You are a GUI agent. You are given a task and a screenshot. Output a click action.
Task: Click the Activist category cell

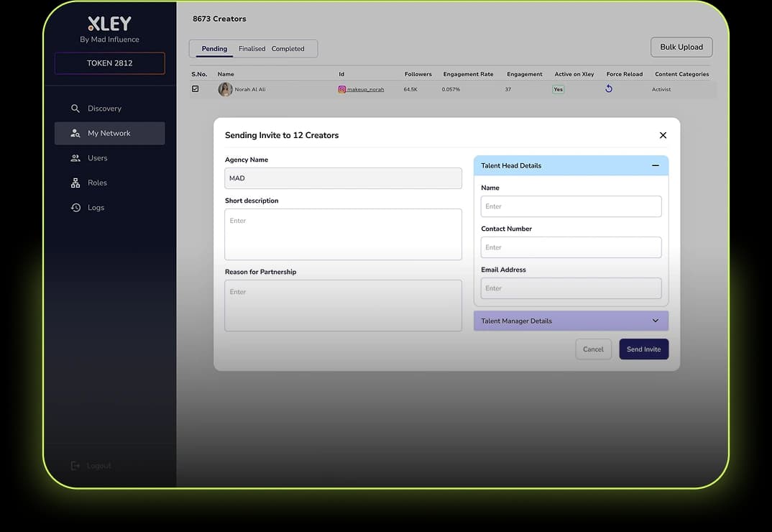[x=661, y=89]
